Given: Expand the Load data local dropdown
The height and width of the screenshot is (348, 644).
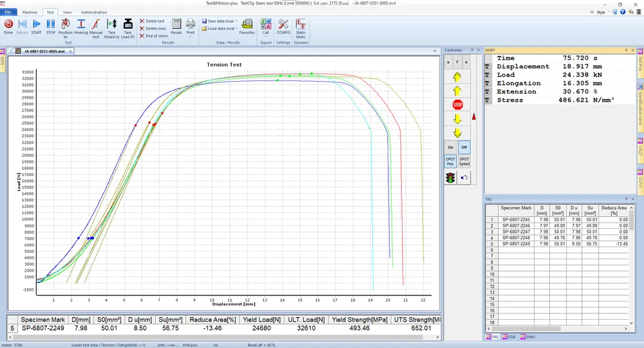Looking at the screenshot, I should pos(236,29).
